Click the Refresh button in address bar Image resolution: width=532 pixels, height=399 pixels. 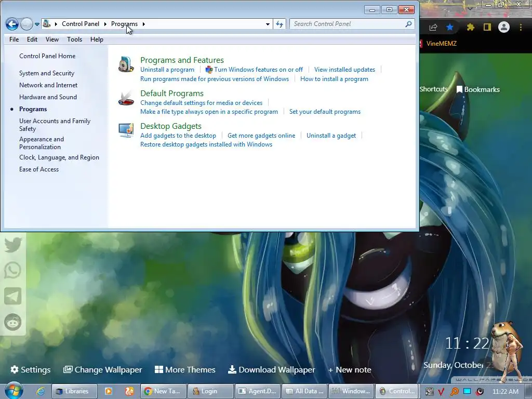279,24
